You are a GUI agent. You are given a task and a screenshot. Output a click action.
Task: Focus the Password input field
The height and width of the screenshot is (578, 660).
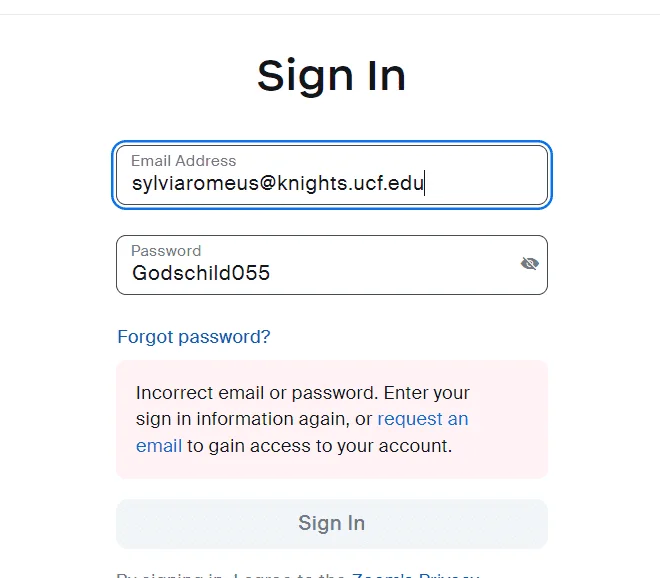332,265
